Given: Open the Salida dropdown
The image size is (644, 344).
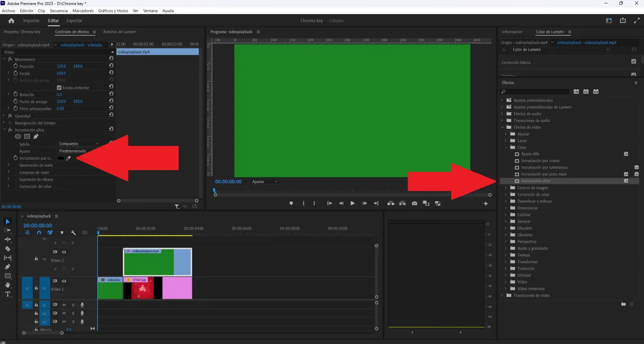Looking at the screenshot, I should [x=79, y=144].
